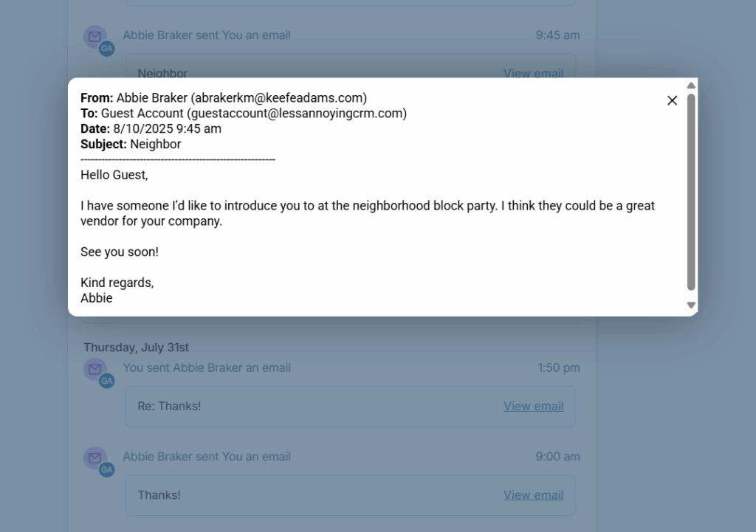Open View email link for Thanks! message

pos(533,495)
